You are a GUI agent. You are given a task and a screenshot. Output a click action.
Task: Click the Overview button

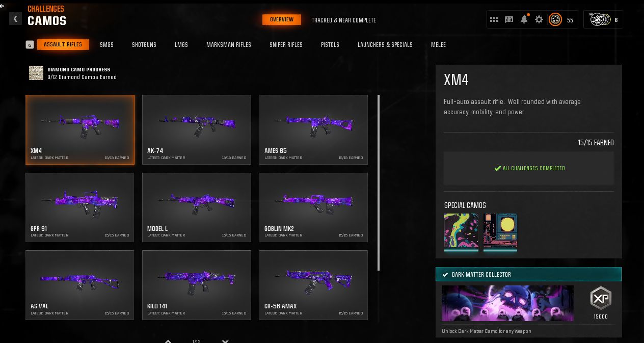click(282, 20)
